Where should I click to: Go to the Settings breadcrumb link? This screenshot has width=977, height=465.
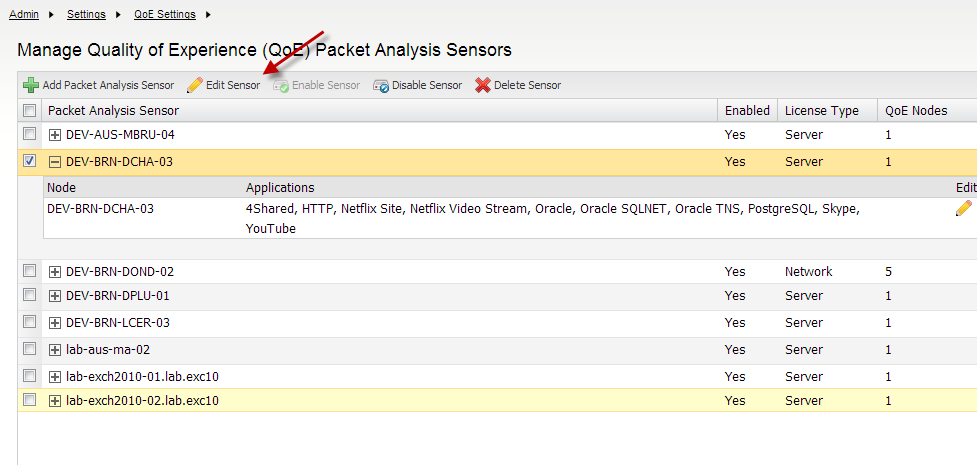point(88,14)
